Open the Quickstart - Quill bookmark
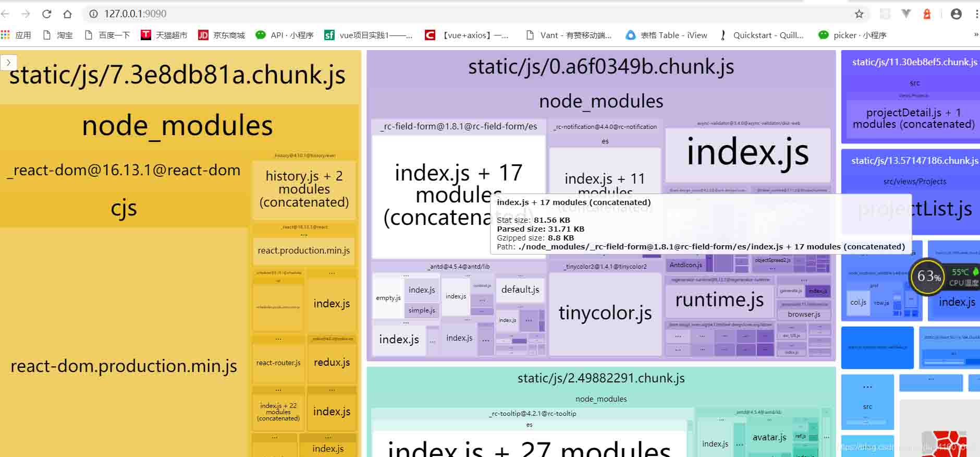 point(762,35)
